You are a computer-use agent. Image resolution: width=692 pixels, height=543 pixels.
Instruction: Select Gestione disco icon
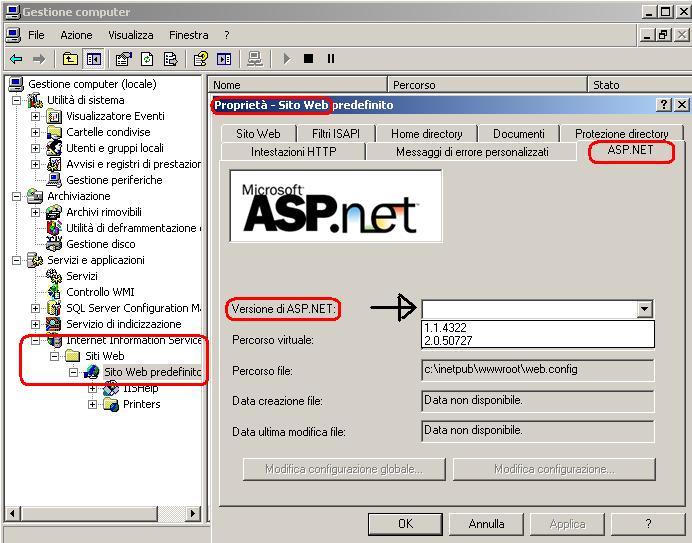pos(54,244)
